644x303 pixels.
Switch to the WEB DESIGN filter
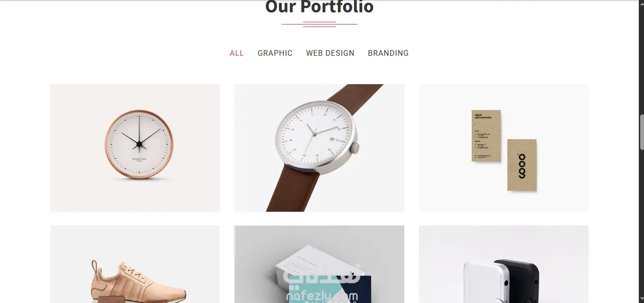[x=330, y=53]
